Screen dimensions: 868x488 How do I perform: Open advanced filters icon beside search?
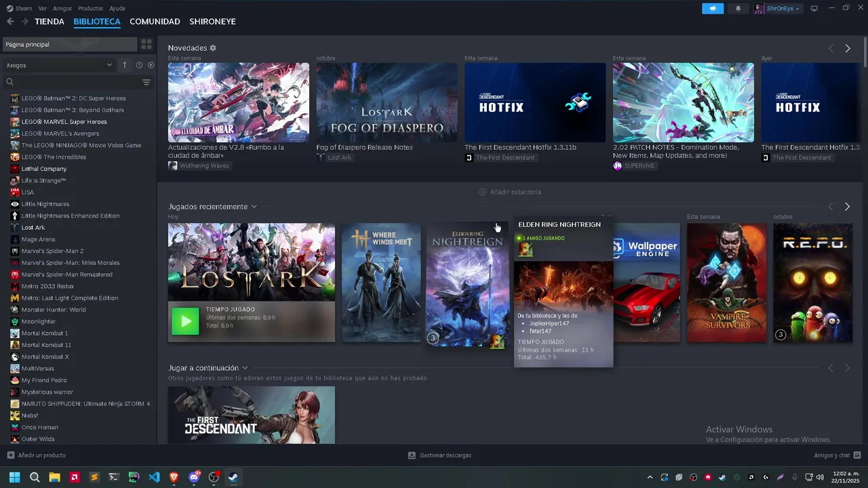(x=146, y=82)
